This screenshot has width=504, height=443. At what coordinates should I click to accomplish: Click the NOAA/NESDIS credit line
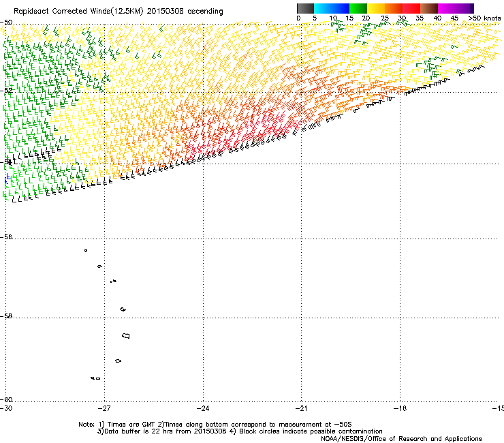401,439
